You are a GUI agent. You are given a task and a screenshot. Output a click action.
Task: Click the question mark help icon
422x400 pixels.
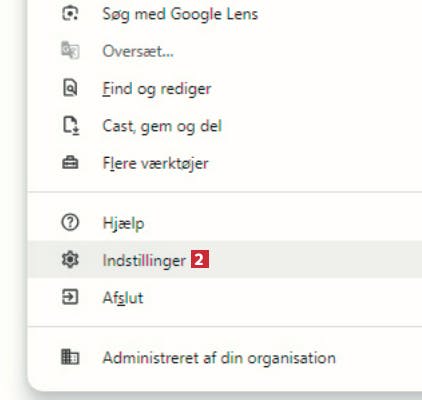(70, 222)
